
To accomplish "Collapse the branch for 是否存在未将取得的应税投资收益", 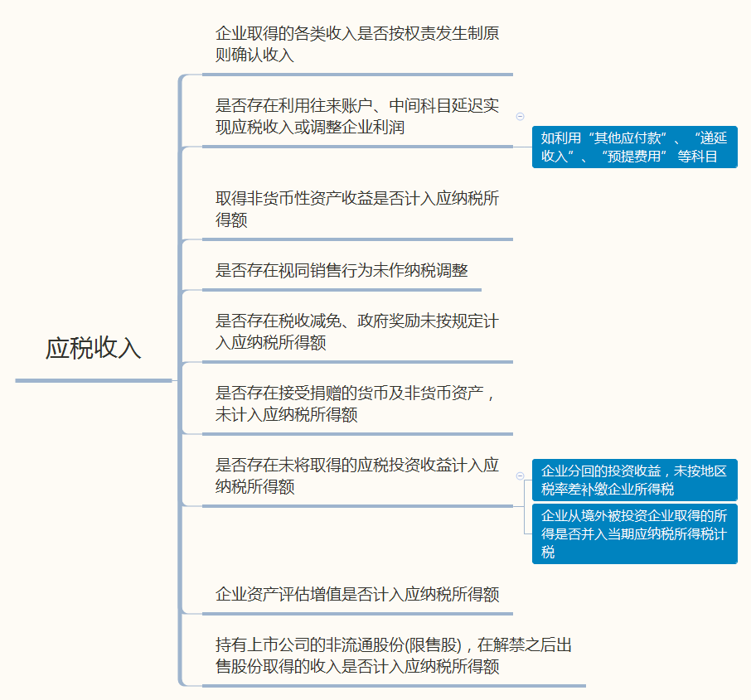I will point(520,476).
